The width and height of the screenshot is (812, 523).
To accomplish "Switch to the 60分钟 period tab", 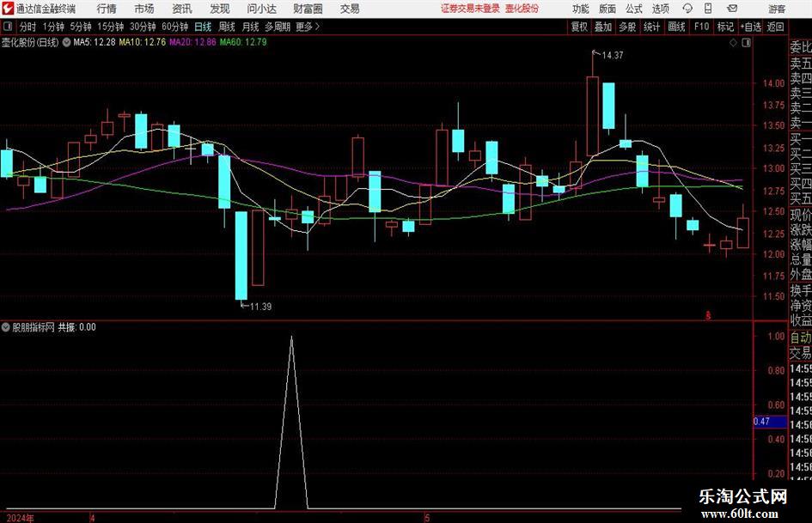I will click(174, 27).
